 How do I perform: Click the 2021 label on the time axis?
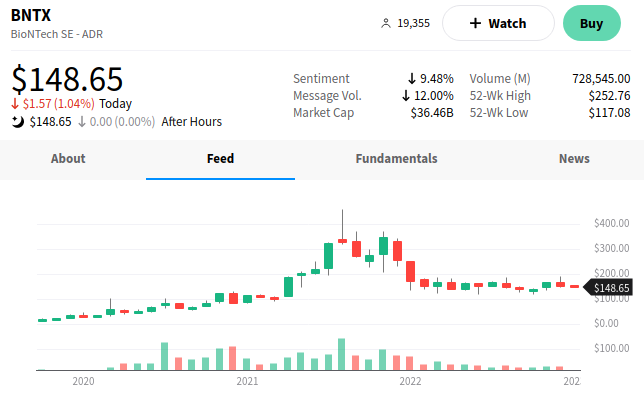tap(247, 381)
